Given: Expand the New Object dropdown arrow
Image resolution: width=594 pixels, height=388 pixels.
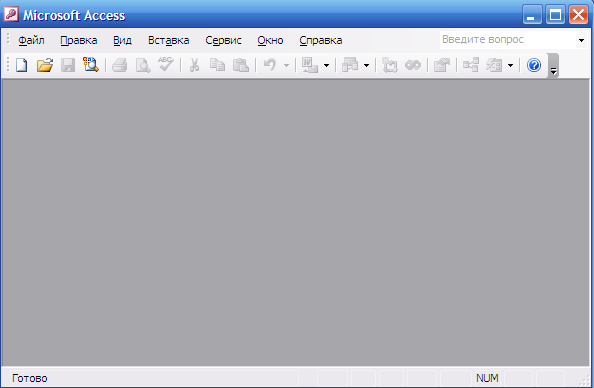Looking at the screenshot, I should tap(510, 66).
